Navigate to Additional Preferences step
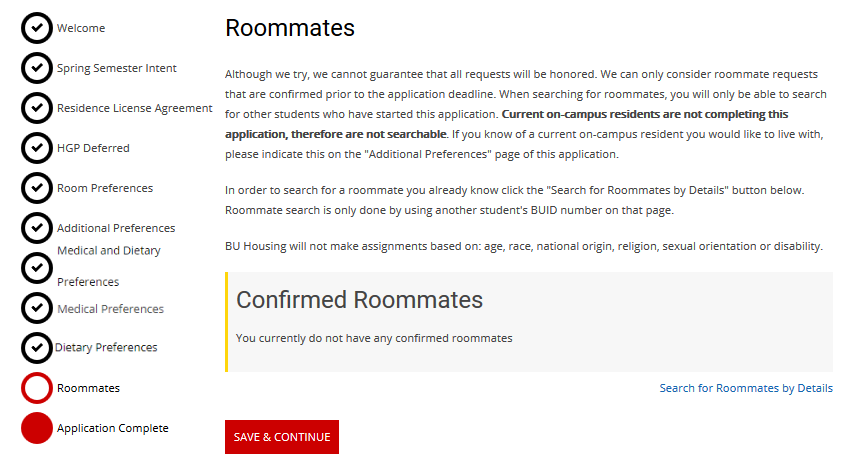853x476 pixels. click(116, 228)
